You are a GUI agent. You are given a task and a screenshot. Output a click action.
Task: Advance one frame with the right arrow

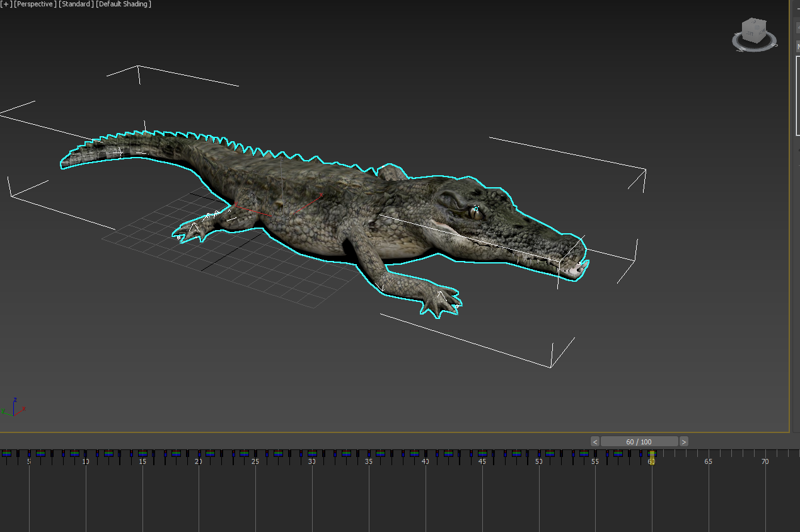[x=684, y=442]
